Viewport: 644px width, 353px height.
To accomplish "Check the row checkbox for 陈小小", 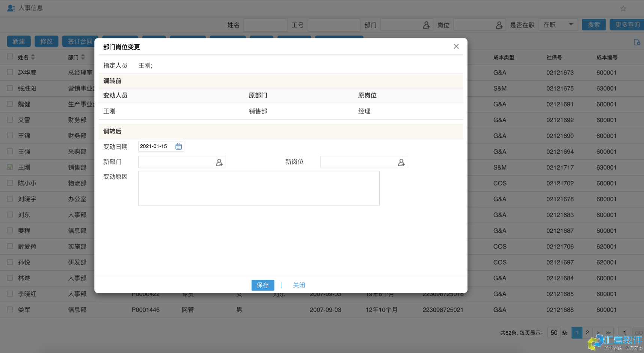I will 10,183.
